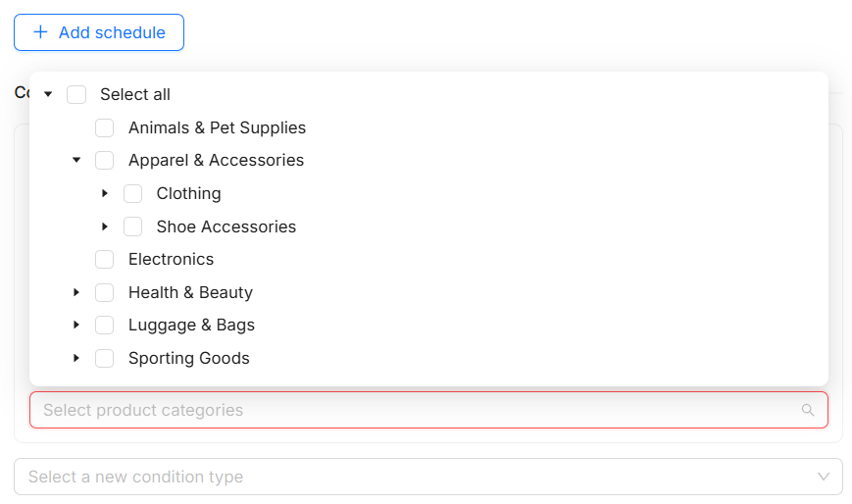Collapse the Select all root arrow
Screen dimensions: 852x504
coord(48,94)
